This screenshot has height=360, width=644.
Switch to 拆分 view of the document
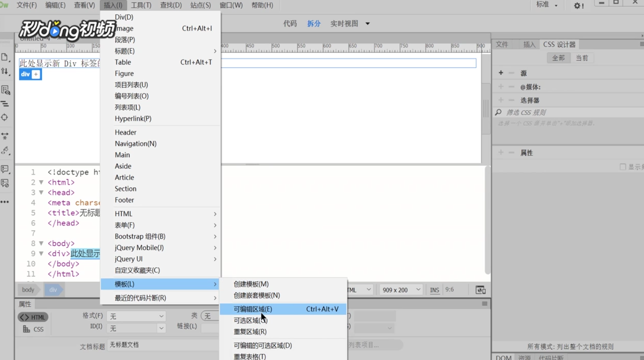pos(314,23)
